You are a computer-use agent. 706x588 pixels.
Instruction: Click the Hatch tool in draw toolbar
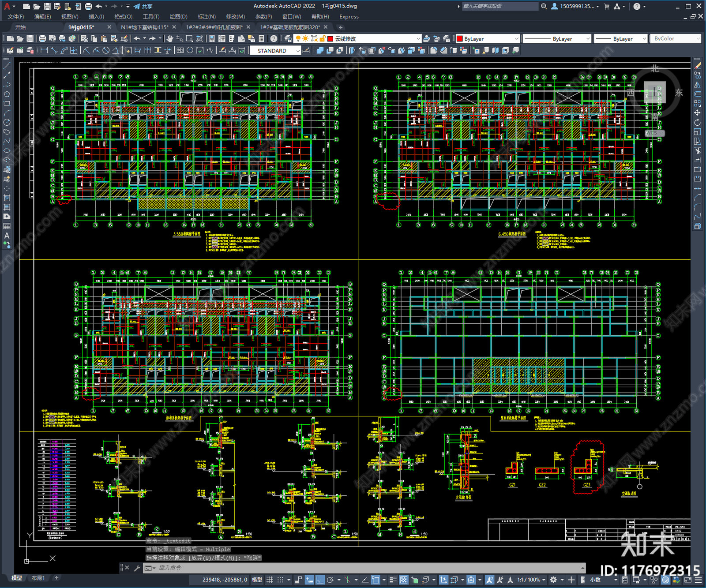[7, 198]
